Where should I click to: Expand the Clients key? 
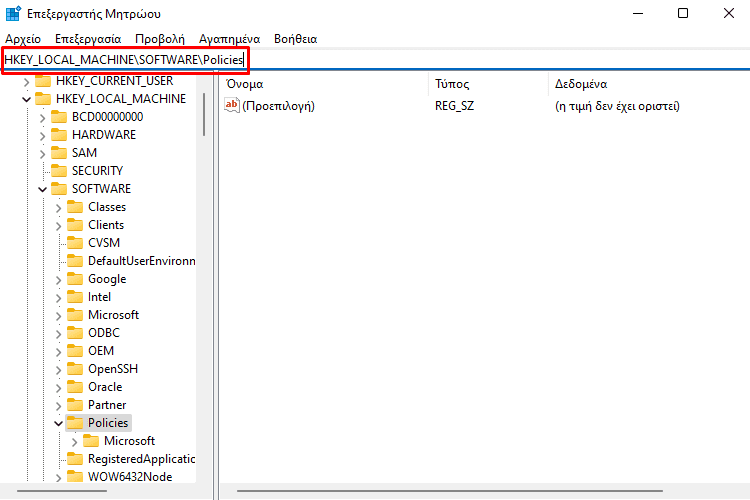click(x=58, y=226)
